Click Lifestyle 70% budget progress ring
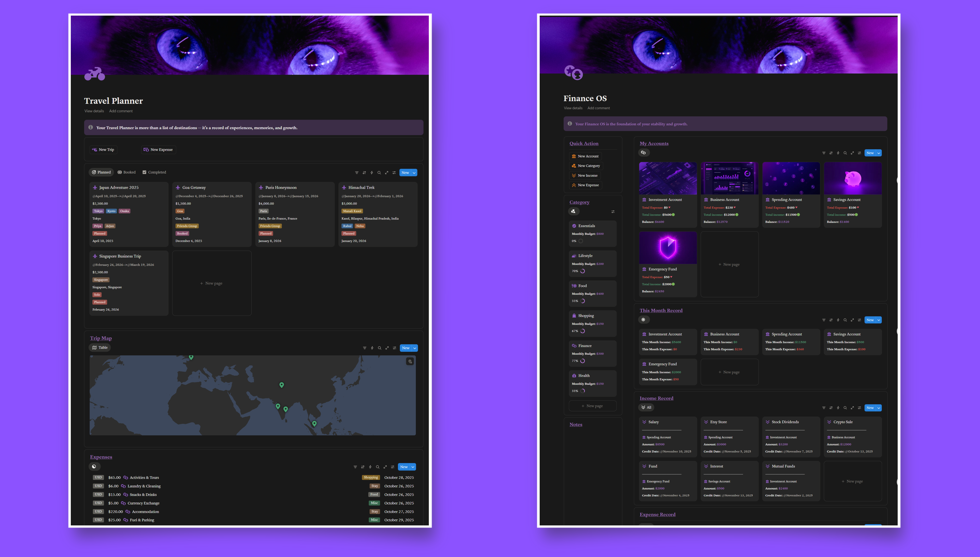Screen dimensions: 980x557 point(583,271)
